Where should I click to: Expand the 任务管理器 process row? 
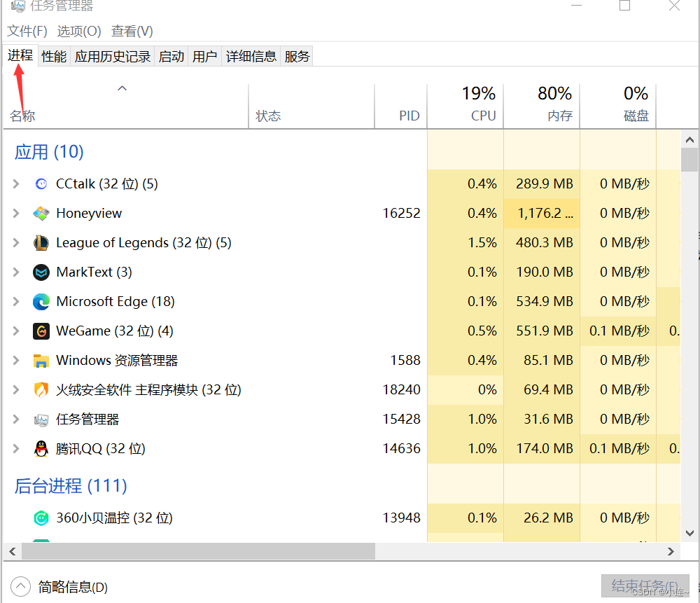(16, 420)
